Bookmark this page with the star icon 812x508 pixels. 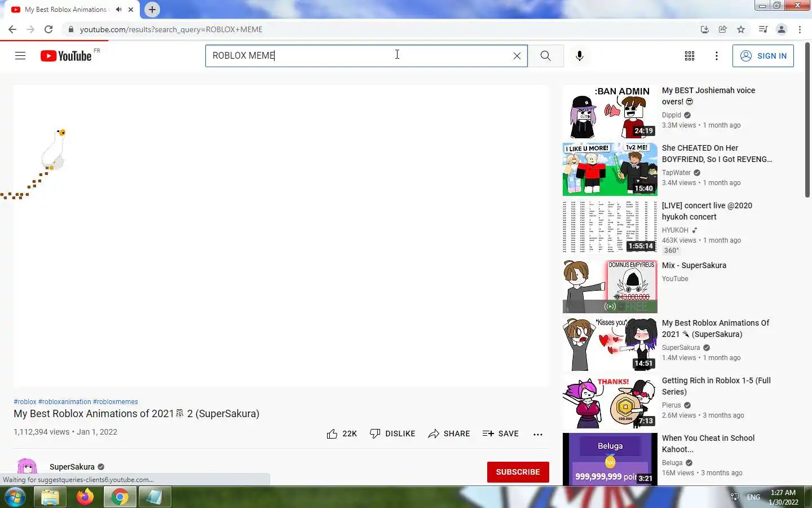[741, 29]
